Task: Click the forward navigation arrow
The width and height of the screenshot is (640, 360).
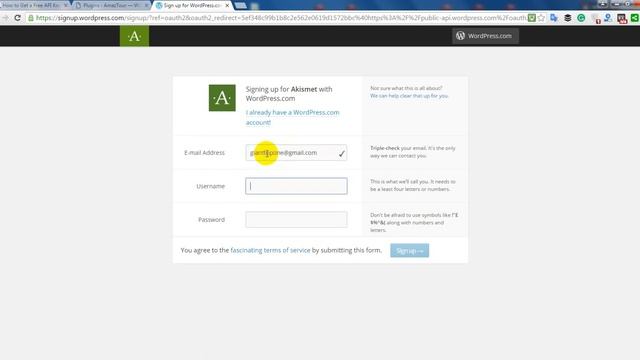Action: click(5, 18)
